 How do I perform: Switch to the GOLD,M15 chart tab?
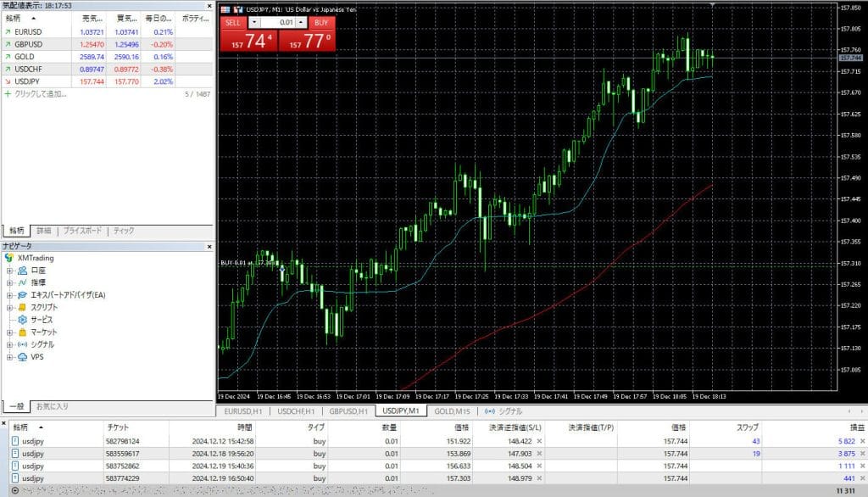451,411
